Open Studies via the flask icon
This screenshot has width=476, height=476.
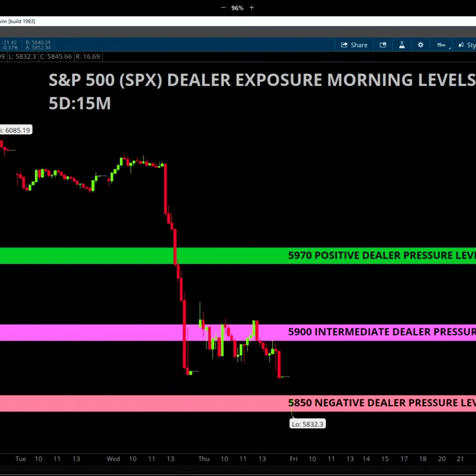point(402,45)
